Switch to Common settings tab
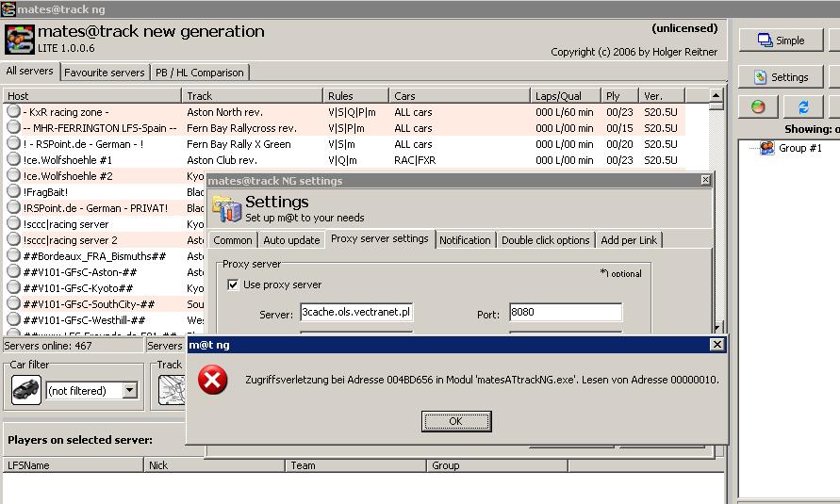840x504 pixels. pos(233,240)
